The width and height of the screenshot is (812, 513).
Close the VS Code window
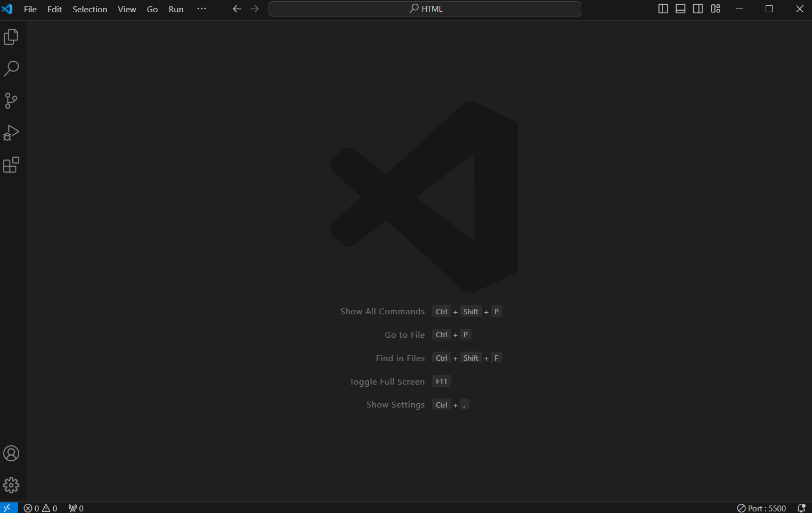[x=800, y=9]
